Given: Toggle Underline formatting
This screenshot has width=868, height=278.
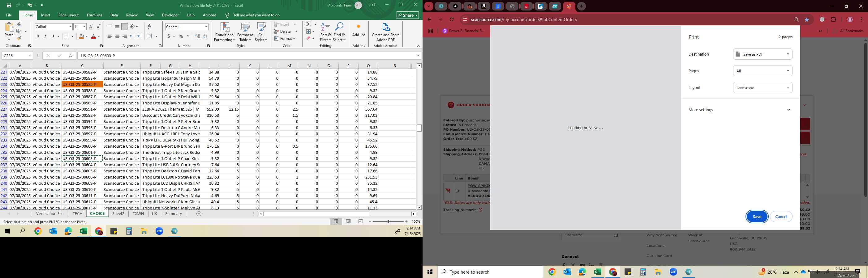Looking at the screenshot, I should (53, 36).
